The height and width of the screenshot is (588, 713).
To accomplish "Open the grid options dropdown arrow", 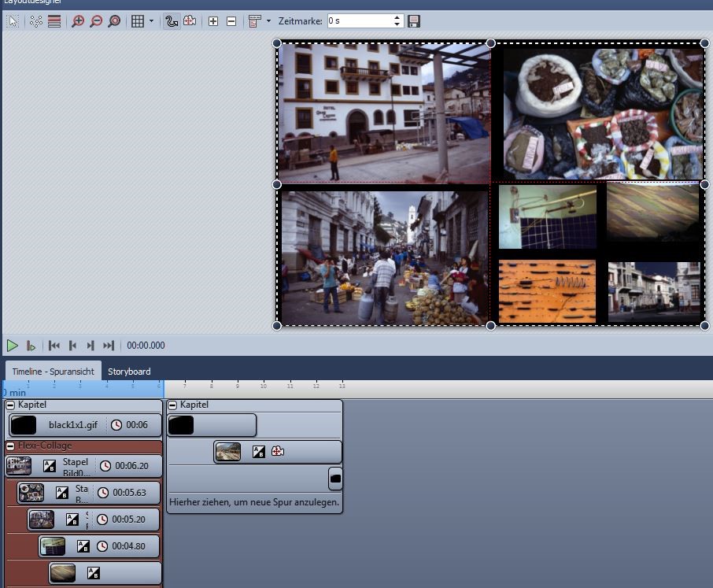I will [x=151, y=21].
